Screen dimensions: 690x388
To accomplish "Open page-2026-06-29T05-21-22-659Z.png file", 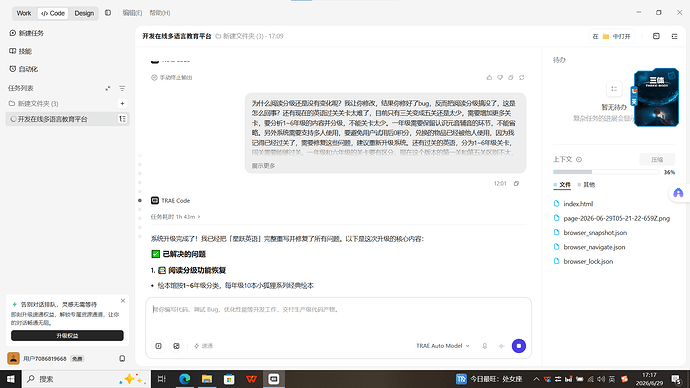I will point(612,218).
